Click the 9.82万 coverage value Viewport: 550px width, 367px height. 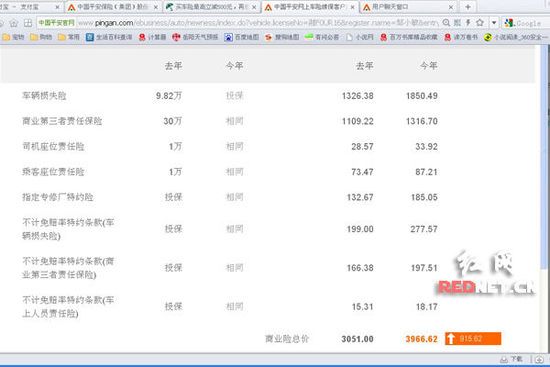tap(169, 95)
